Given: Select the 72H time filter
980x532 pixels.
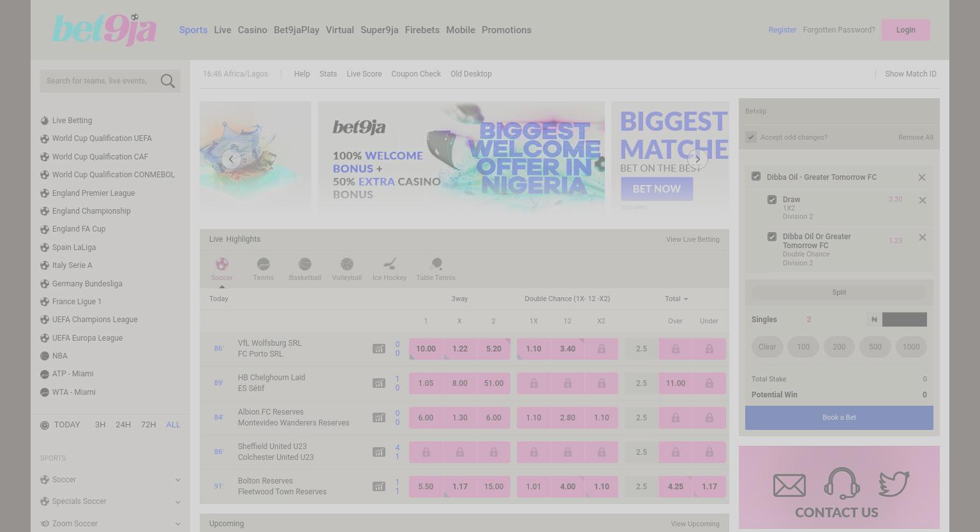Looking at the screenshot, I should click(x=149, y=425).
